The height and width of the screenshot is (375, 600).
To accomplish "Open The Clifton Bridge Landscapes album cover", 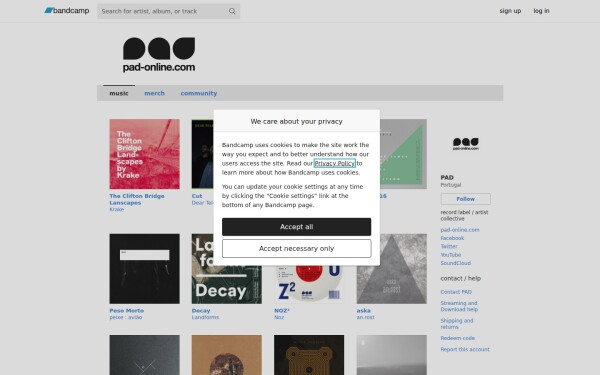I will coord(144,154).
